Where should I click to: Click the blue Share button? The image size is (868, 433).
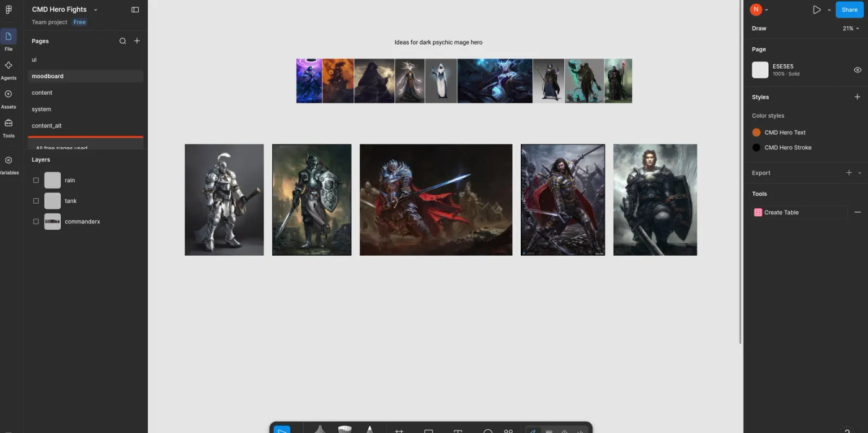pos(849,10)
